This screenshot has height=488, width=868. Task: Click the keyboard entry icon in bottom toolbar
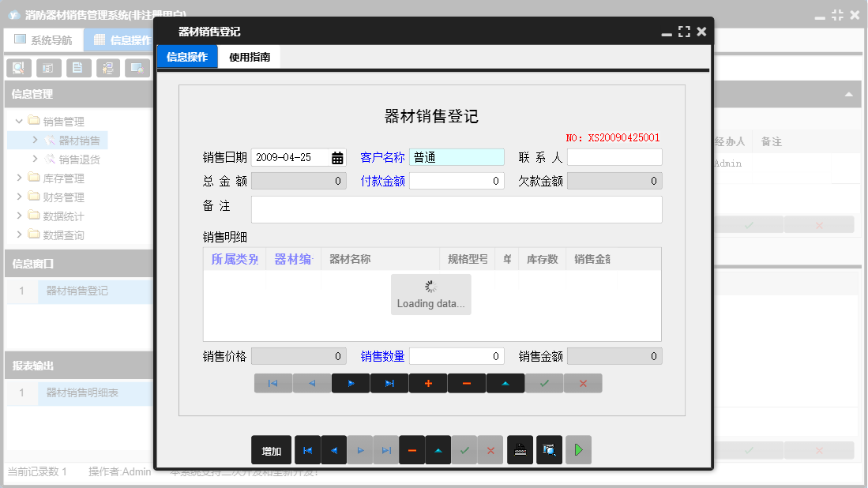tap(520, 449)
